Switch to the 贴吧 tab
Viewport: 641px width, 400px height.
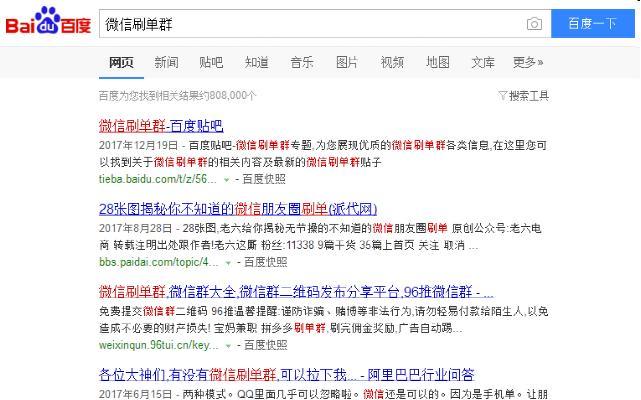pos(211,62)
